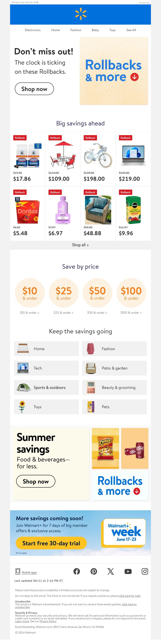Click Shop now under Don't miss out
This screenshot has height=644, width=161.
[34, 89]
